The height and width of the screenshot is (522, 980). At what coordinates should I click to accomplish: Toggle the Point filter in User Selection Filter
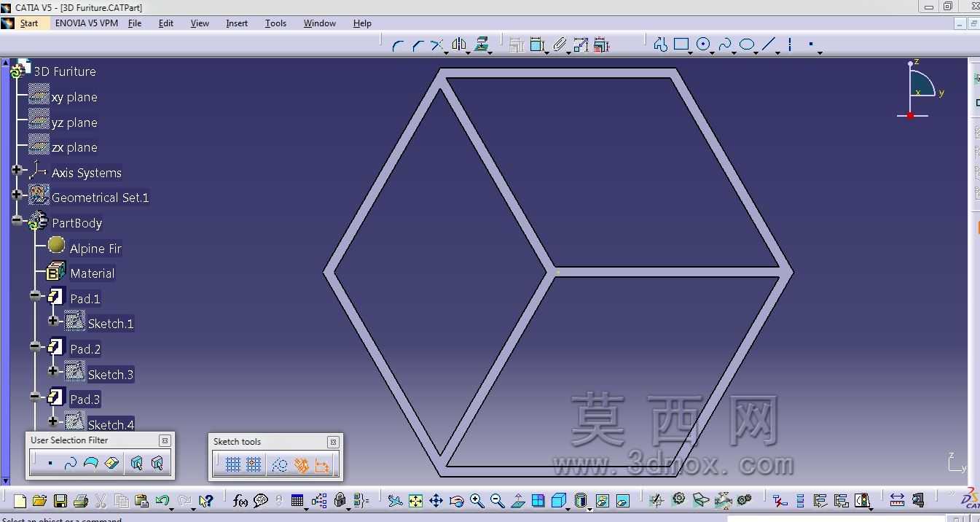[x=50, y=463]
